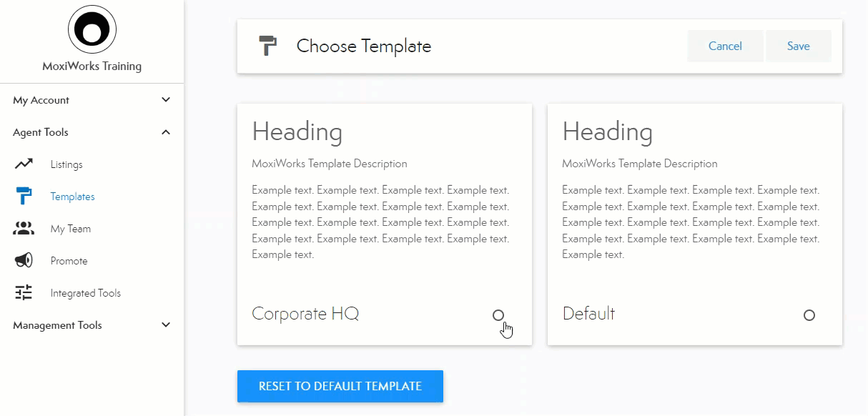
Task: Click the Listings trending-arrow icon
Action: point(24,164)
